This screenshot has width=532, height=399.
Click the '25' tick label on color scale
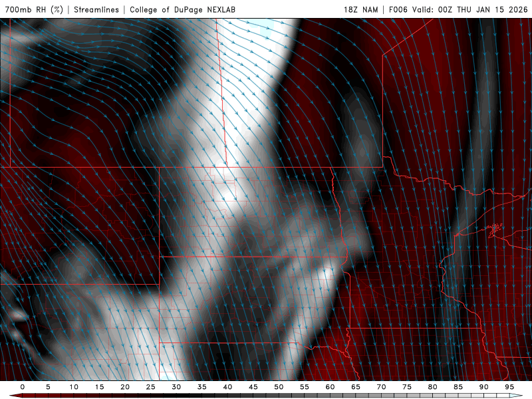[151, 387]
